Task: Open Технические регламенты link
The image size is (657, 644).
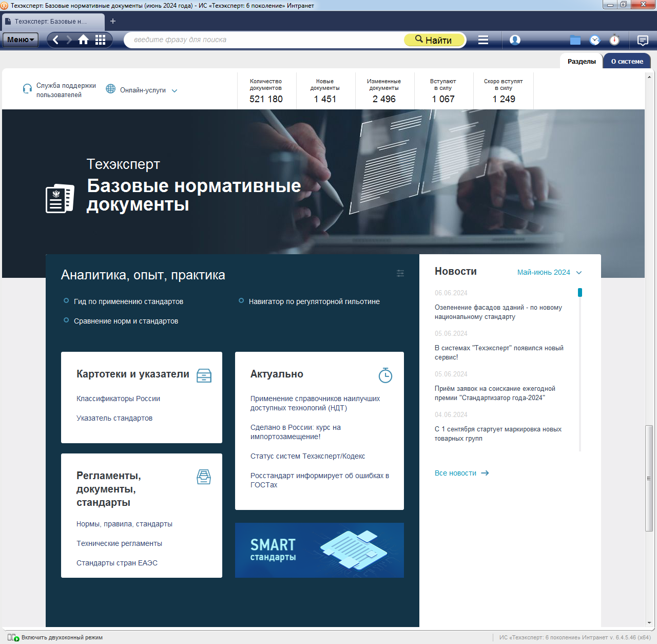Action: (119, 543)
